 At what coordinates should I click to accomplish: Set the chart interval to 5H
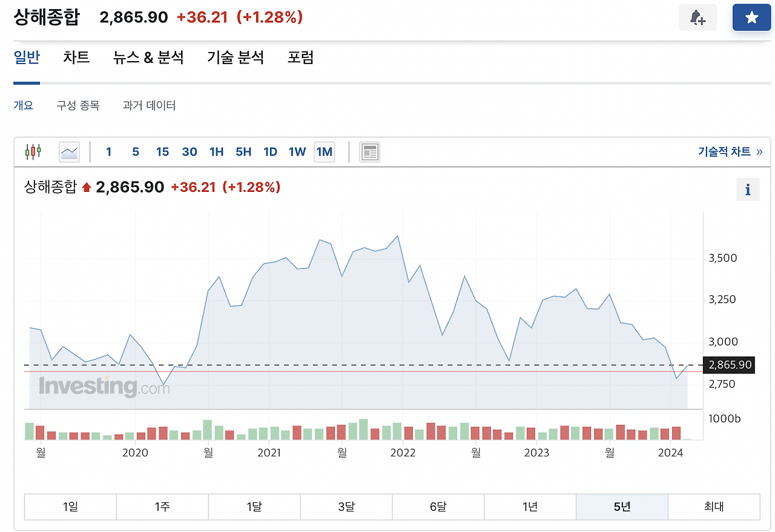coord(243,152)
